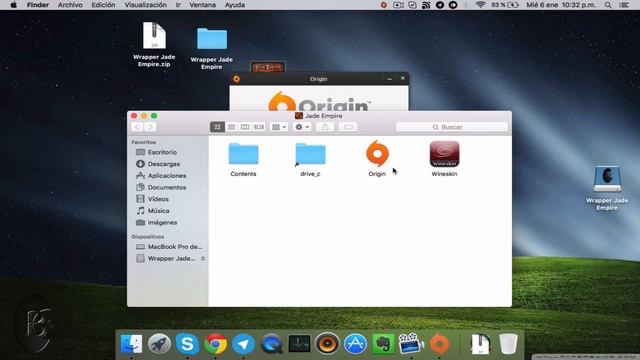Screen dimensions: 640x360
Task: Click the edit tags toolbar button
Action: [348, 127]
